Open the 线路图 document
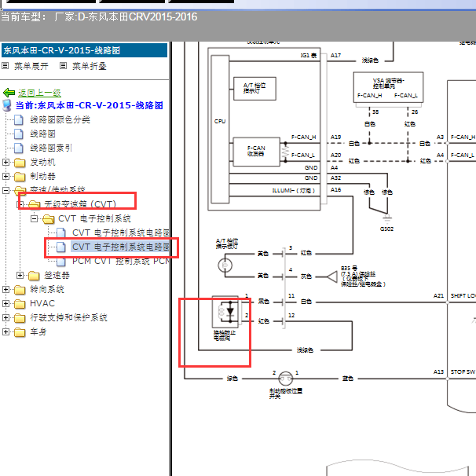The width and height of the screenshot is (476, 476). point(42,134)
